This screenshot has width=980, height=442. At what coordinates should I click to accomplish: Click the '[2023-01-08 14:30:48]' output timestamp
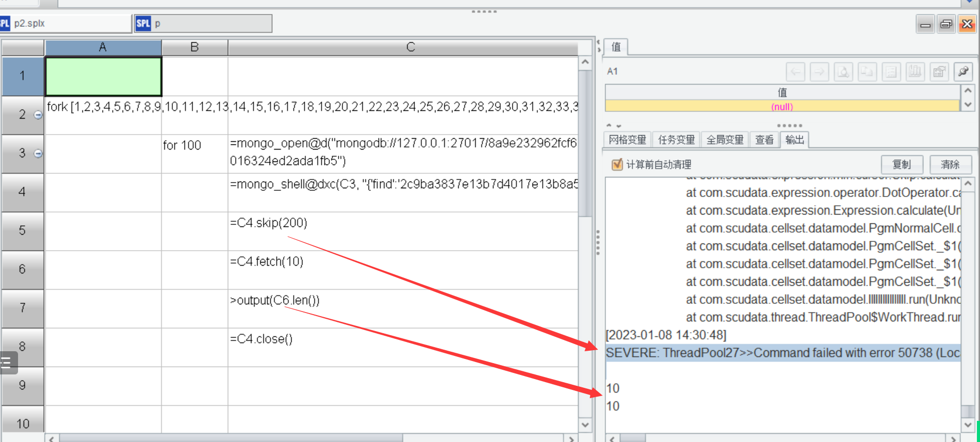pyautogui.click(x=666, y=335)
